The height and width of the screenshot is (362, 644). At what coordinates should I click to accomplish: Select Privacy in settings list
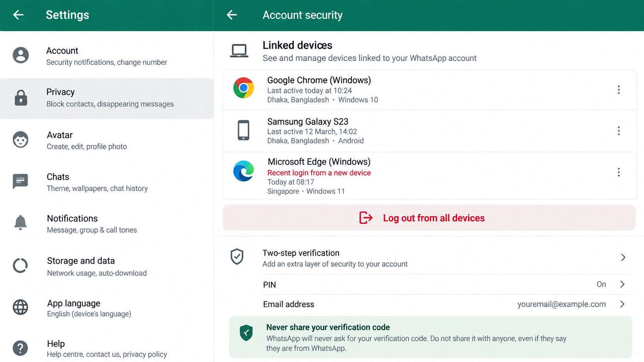tap(107, 98)
